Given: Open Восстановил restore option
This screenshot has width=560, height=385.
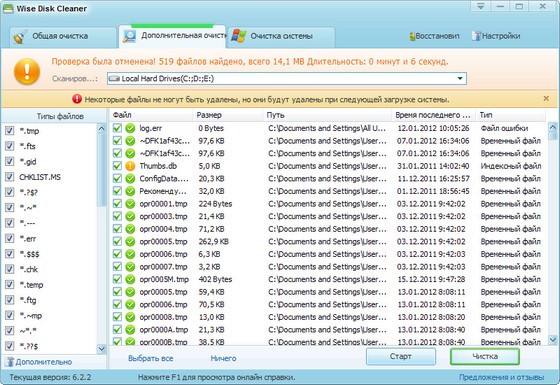Looking at the screenshot, I should pos(434,36).
